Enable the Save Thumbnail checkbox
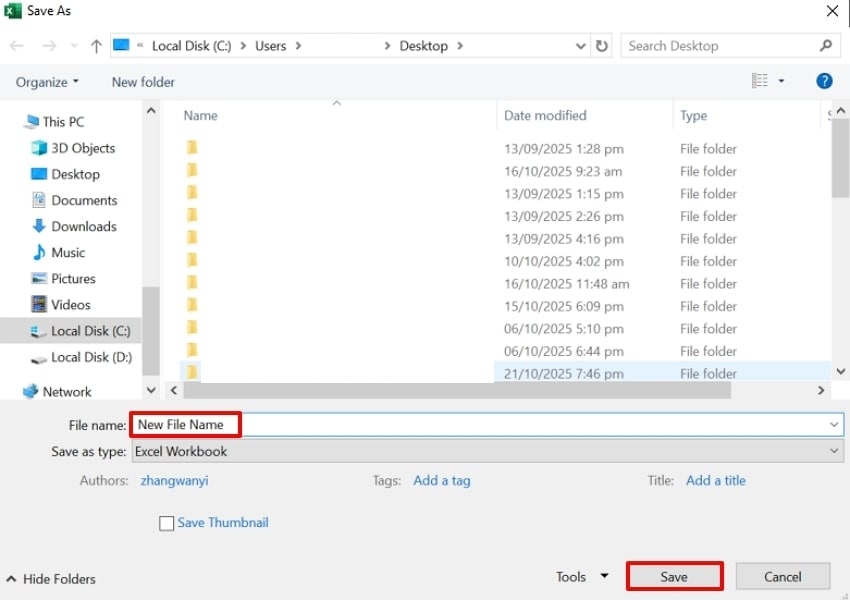The height and width of the screenshot is (600, 850). tap(167, 523)
